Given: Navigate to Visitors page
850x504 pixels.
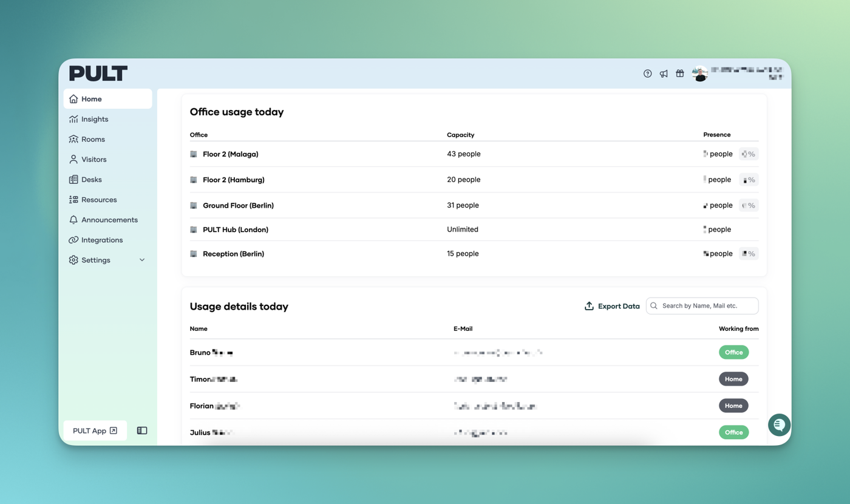Looking at the screenshot, I should click(93, 159).
